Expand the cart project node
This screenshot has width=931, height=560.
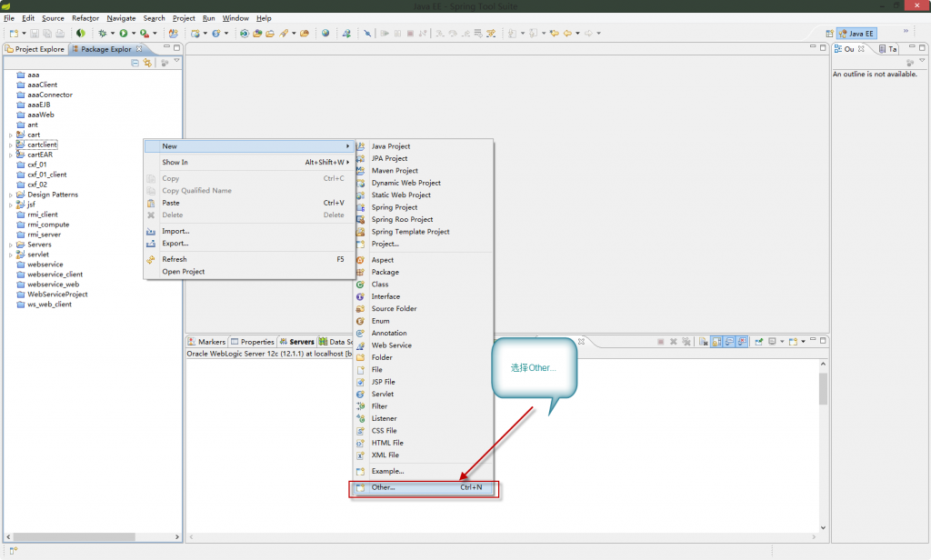coord(11,135)
